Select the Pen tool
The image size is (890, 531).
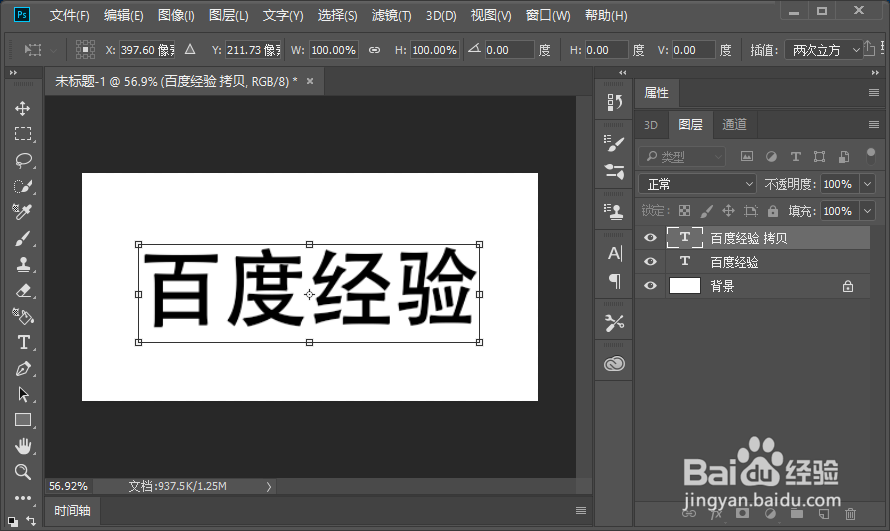tap(23, 369)
